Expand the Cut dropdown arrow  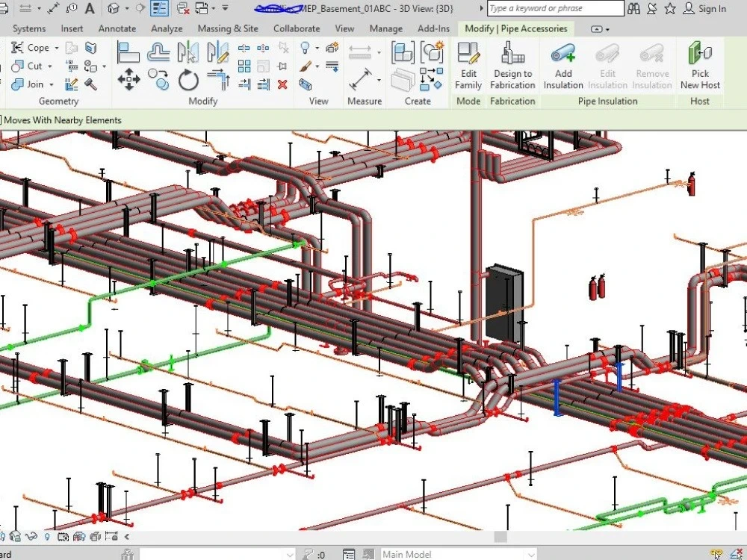pos(49,66)
